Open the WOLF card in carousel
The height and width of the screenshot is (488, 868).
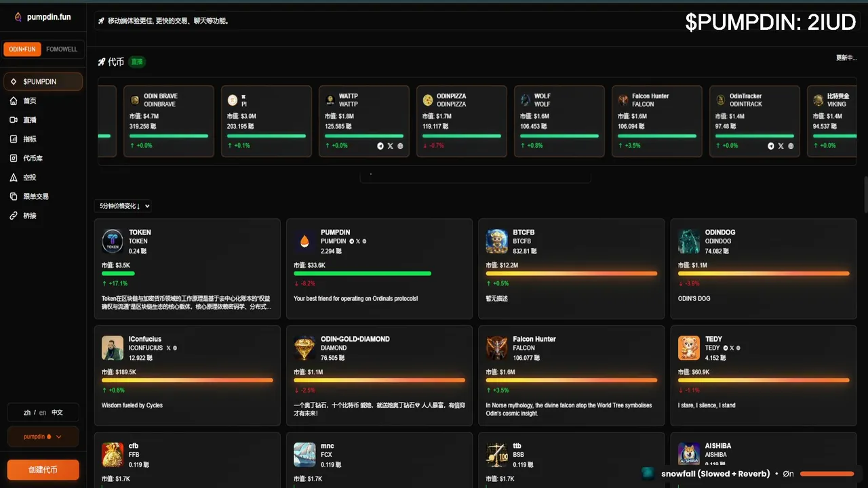[x=559, y=121]
